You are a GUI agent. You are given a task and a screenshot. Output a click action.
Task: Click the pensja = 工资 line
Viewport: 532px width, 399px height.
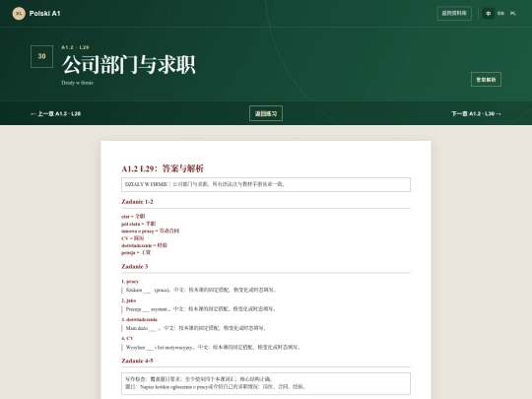coord(136,253)
